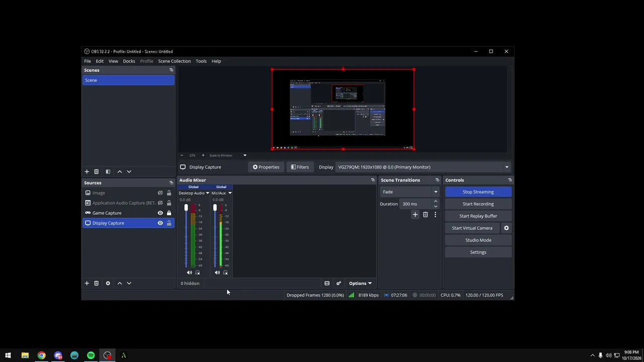Open source Properties button
Image resolution: width=644 pixels, height=362 pixels.
point(266,167)
